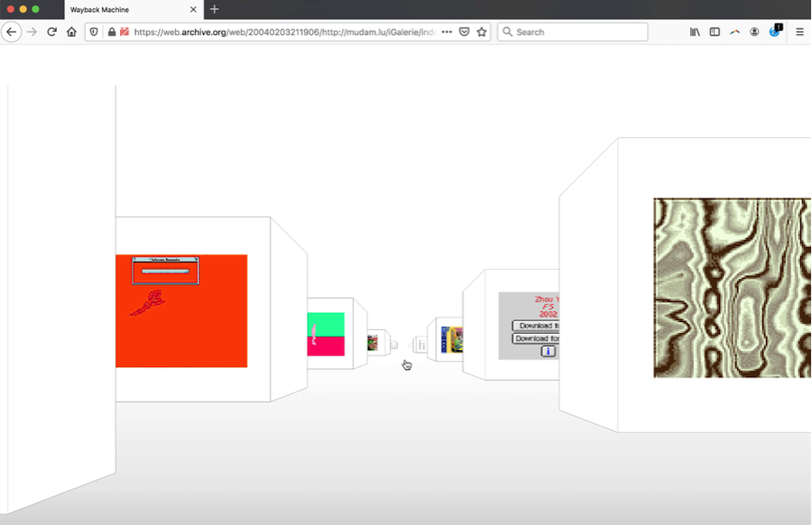Click the blue info 'i' button in the gray panel

pos(549,352)
